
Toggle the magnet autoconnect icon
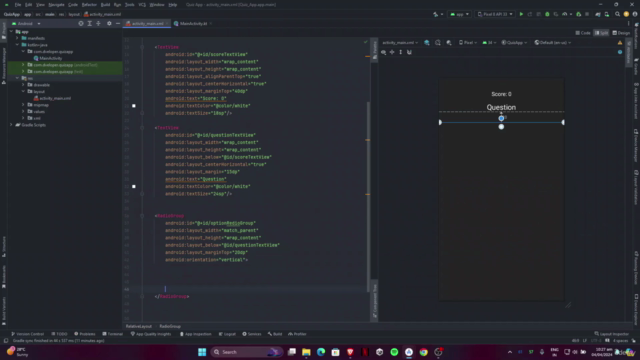point(409,52)
